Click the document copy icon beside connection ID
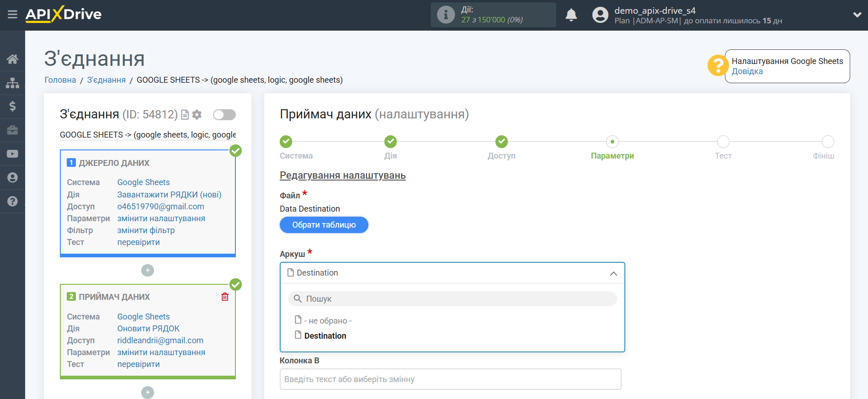868x399 pixels. (185, 115)
